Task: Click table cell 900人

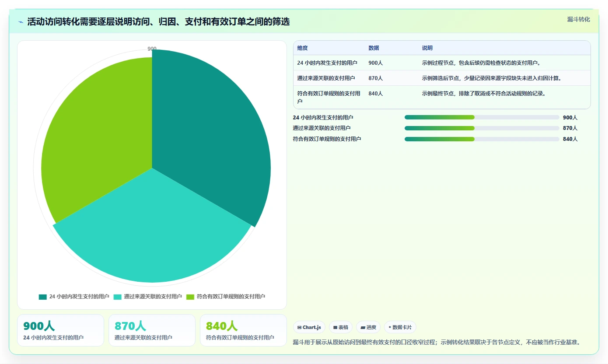Action: click(x=376, y=63)
